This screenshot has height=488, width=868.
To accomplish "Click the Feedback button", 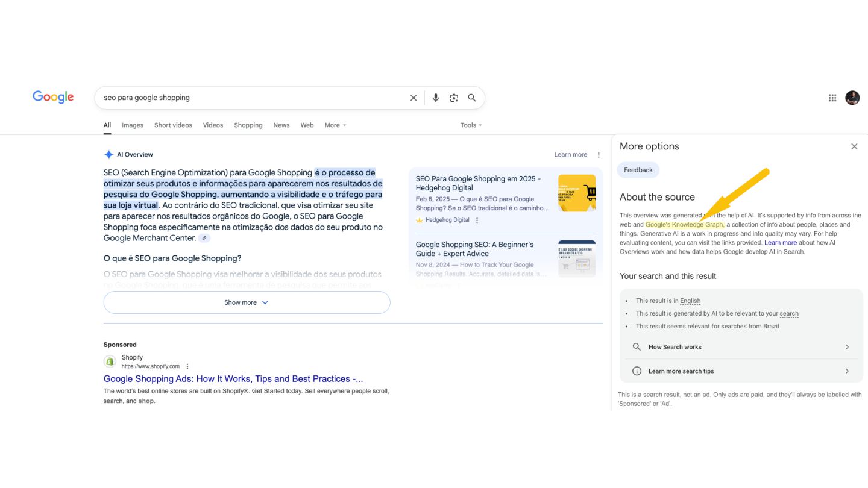I will [x=638, y=170].
